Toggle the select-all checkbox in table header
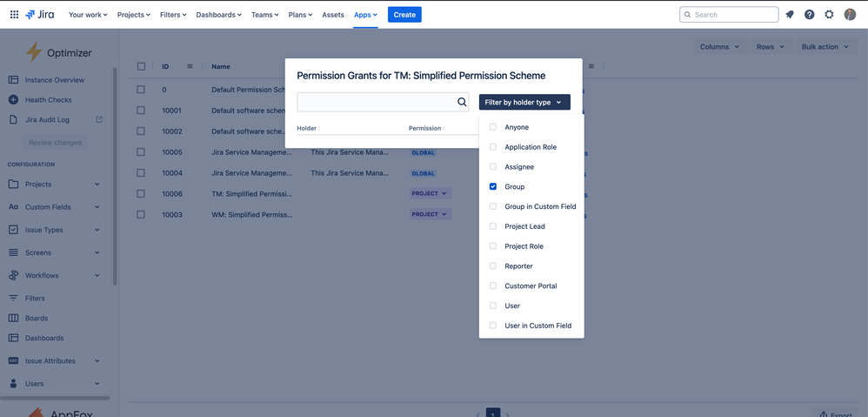Screen dimensions: 868x417 click(141, 66)
